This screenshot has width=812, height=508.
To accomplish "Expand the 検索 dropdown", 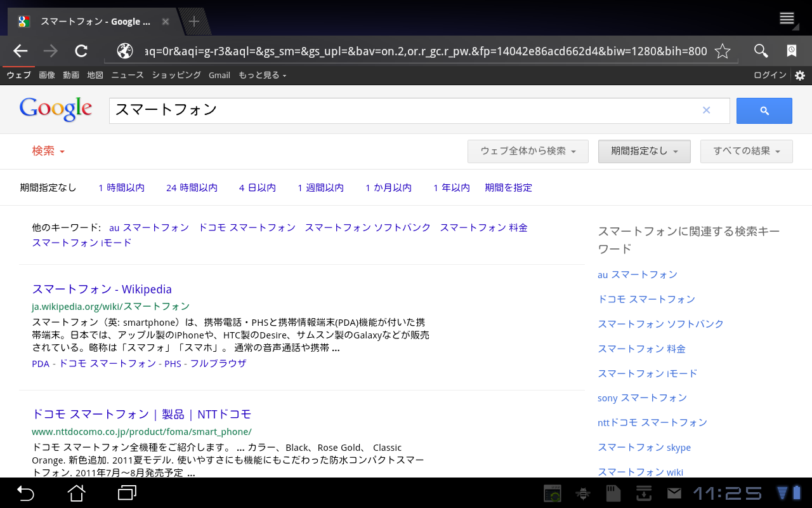I will tap(49, 151).
